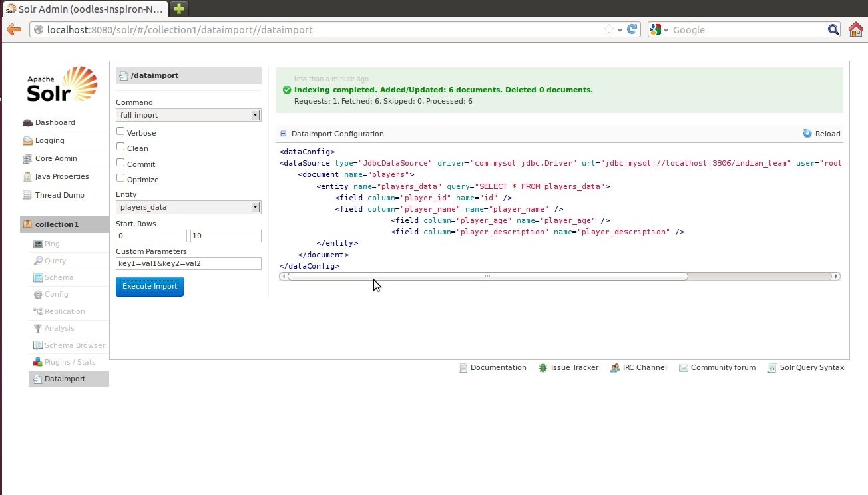Click the Apache Solr logo

coord(62,84)
